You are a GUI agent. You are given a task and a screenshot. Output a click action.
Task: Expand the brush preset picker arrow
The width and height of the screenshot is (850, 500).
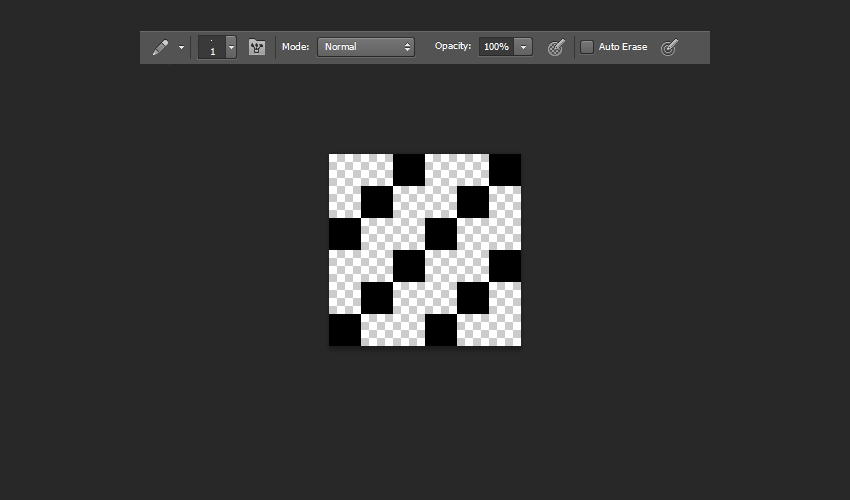[x=231, y=47]
